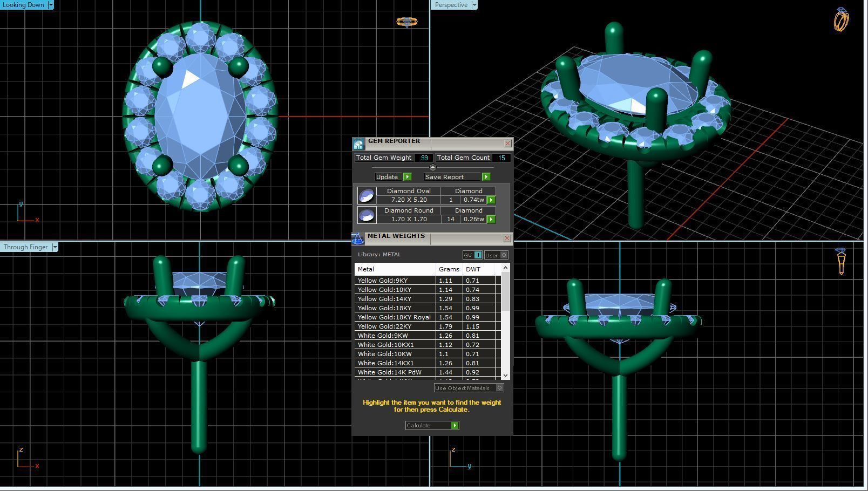The image size is (868, 491).
Task: Click the 7.20 X 5.20 size cell
Action: coord(409,200)
